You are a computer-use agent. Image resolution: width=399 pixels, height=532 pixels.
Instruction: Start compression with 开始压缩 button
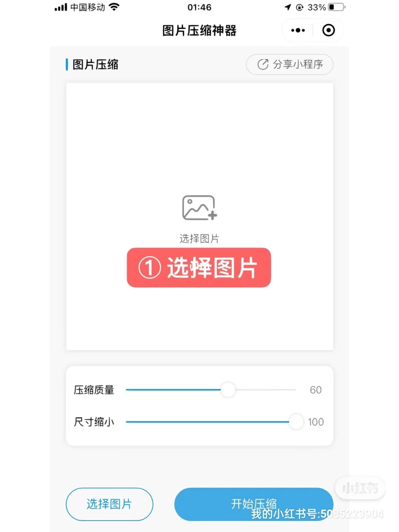tap(254, 504)
